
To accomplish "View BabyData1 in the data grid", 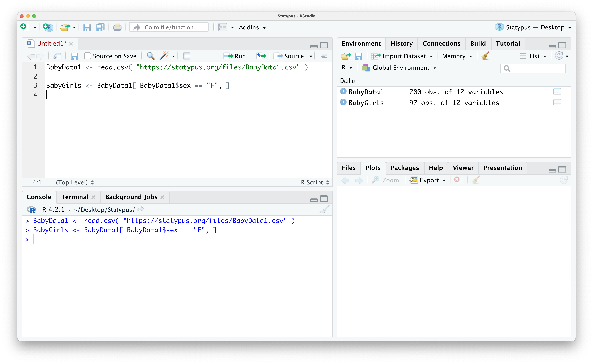I will [558, 91].
